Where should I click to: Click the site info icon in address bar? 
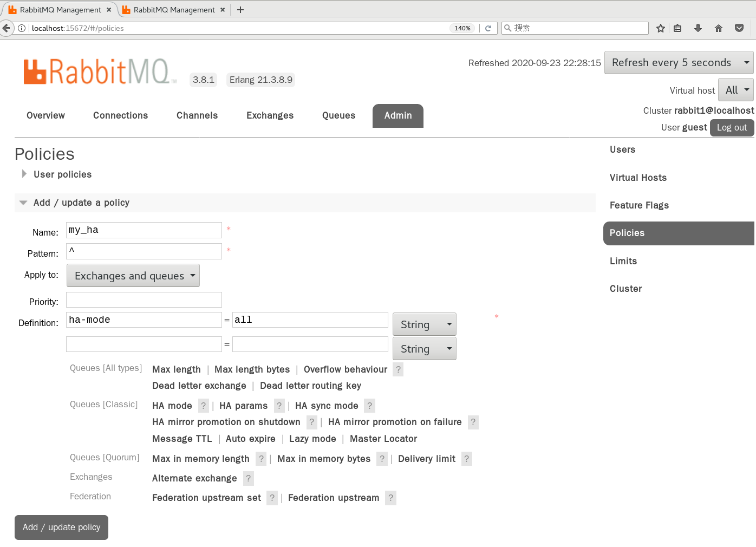22,28
